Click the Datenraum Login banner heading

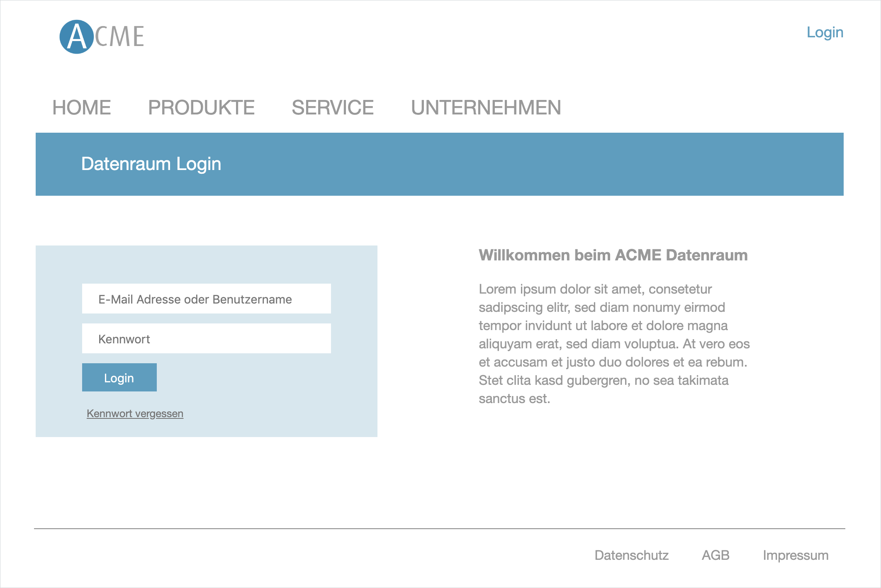(x=151, y=164)
